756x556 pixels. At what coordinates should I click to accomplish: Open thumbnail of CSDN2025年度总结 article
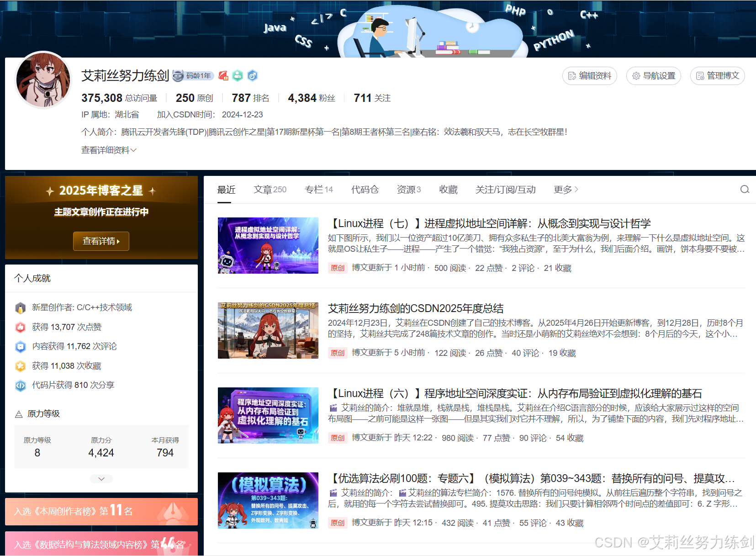(x=268, y=330)
